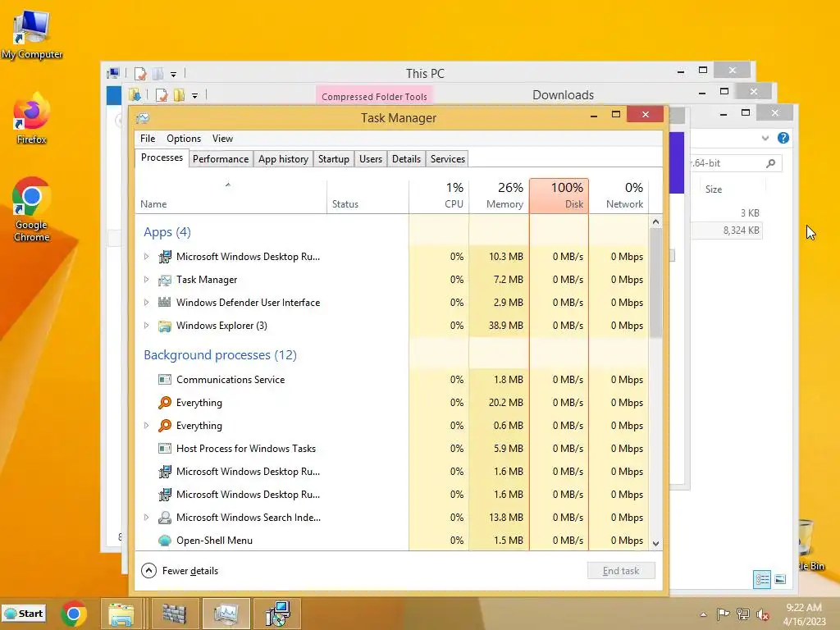Open My Computer desktop icon
840x630 pixels.
click(x=32, y=34)
